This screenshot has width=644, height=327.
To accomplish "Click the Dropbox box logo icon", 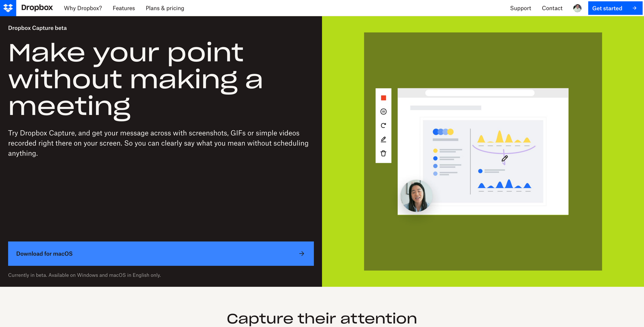I will pos(8,8).
